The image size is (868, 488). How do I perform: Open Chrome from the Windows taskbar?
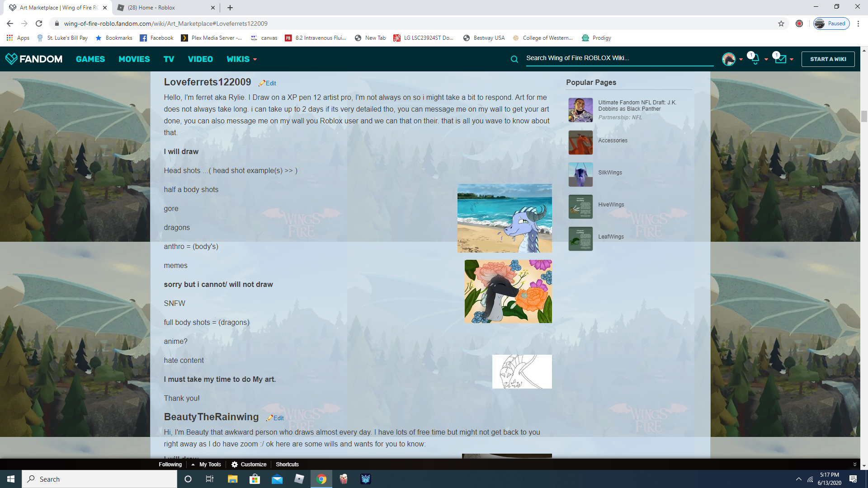(x=321, y=479)
